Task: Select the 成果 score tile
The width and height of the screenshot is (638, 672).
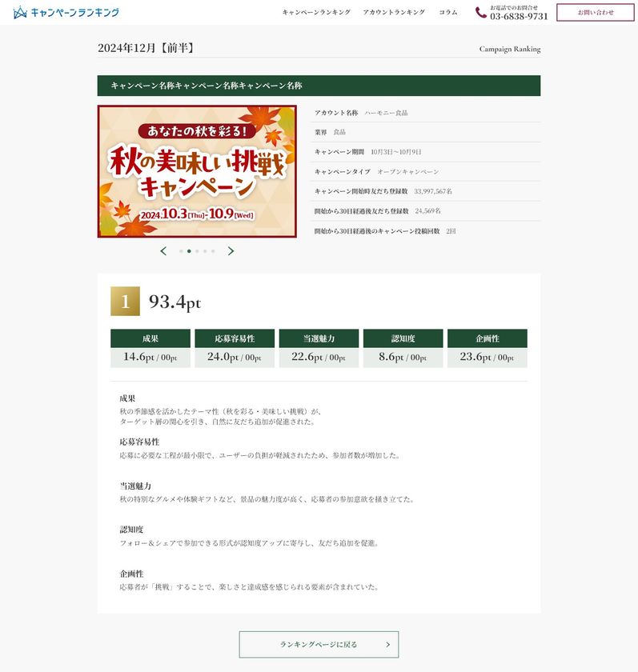Action: [150, 349]
